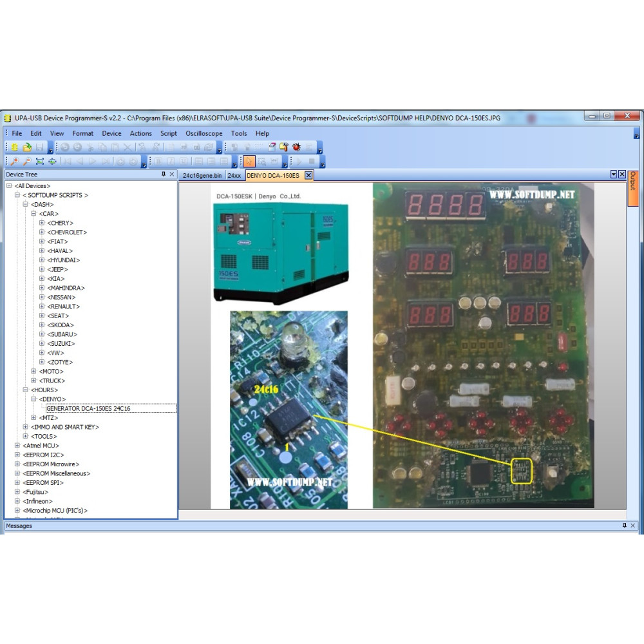Click the cut scissors icon
This screenshot has width=644, height=644.
point(90,147)
